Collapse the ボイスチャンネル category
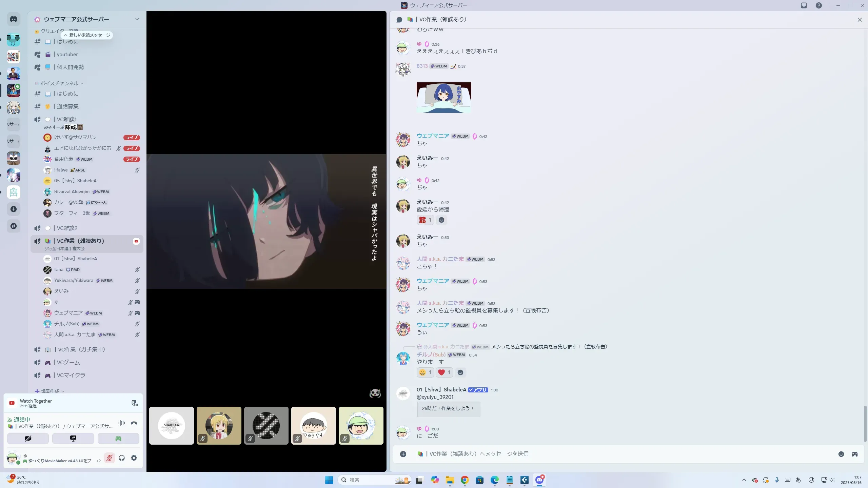The width and height of the screenshot is (868, 488). [59, 83]
